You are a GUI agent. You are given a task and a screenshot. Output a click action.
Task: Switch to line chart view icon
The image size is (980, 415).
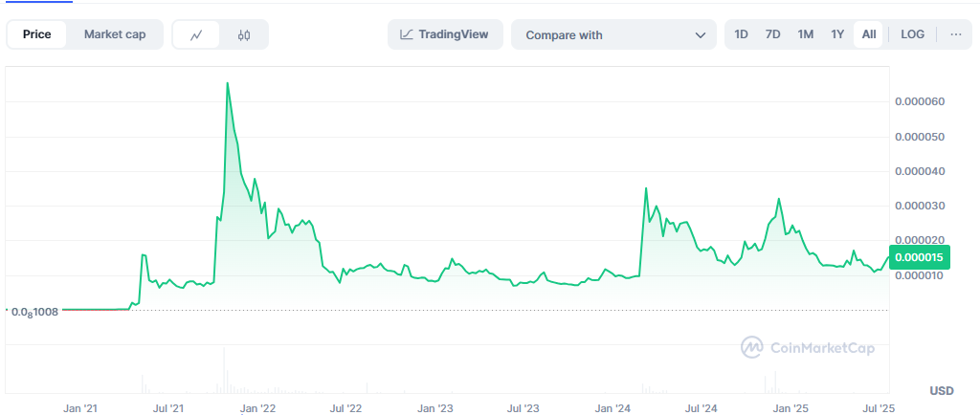(x=196, y=35)
